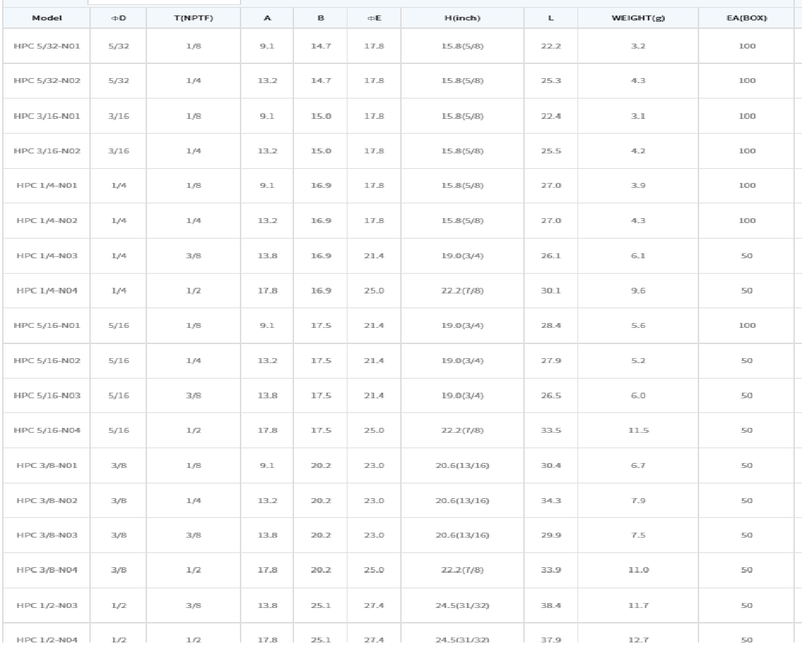Screen dimensions: 811x672
Task: Click the input box above the table header
Action: 164,2
